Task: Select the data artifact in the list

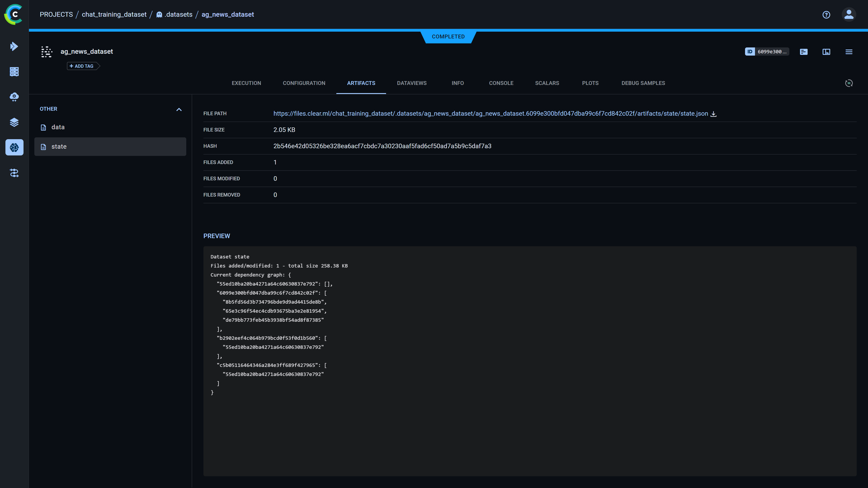Action: coord(58,127)
